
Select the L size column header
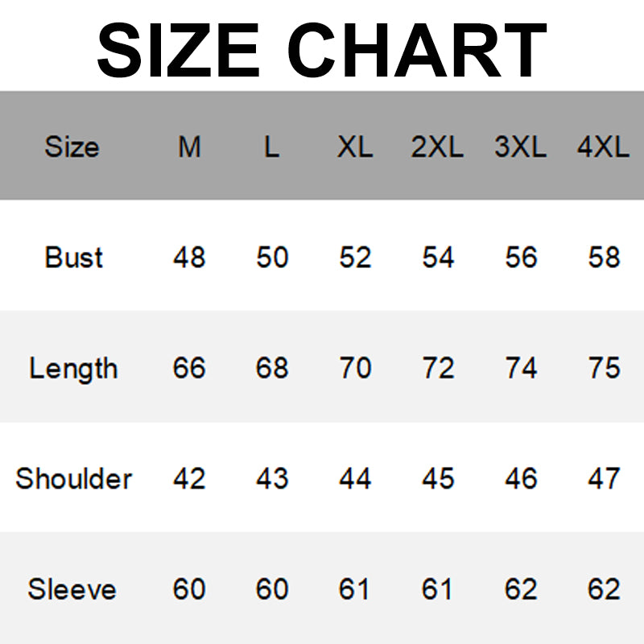(x=272, y=147)
